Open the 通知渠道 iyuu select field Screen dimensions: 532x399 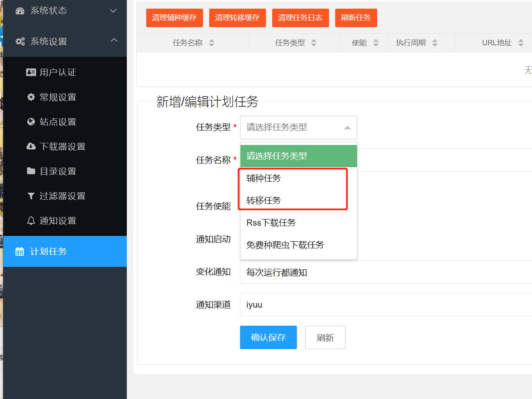click(x=386, y=305)
